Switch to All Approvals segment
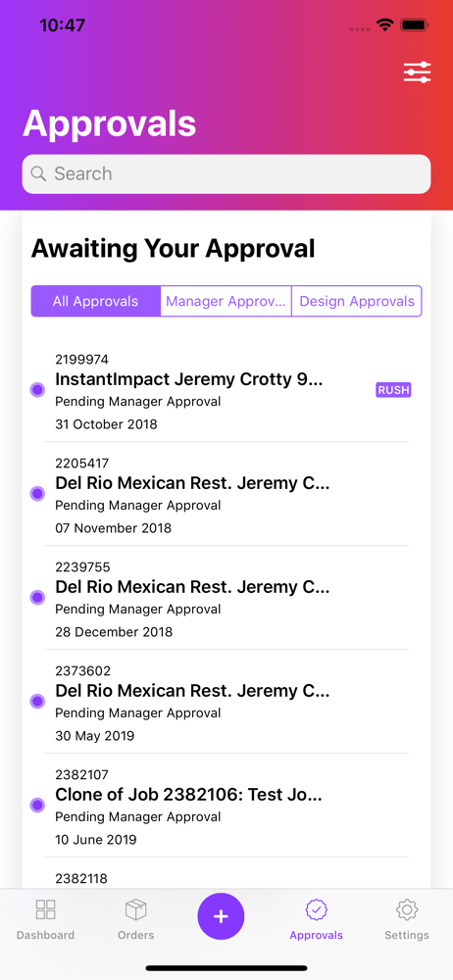453x980 pixels. [x=96, y=301]
